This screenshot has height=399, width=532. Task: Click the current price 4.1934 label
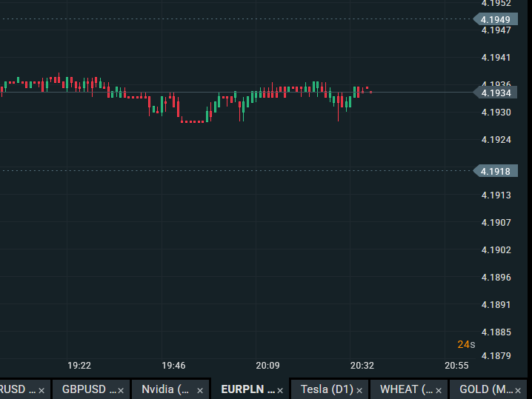496,93
